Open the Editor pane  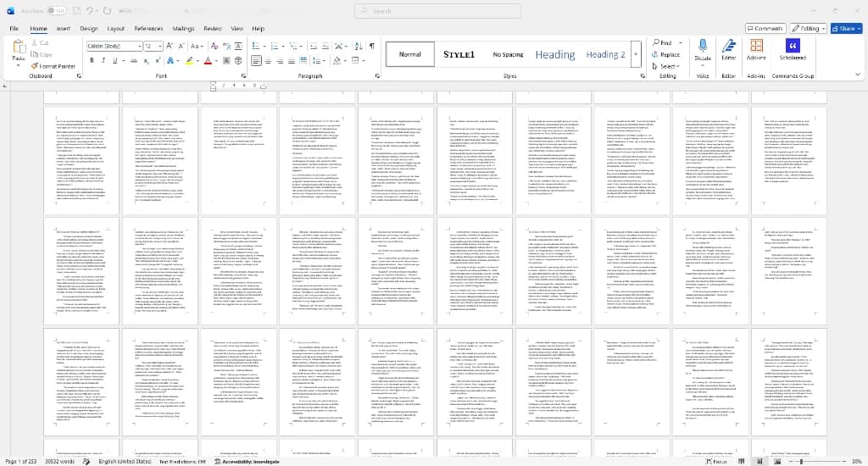point(728,50)
